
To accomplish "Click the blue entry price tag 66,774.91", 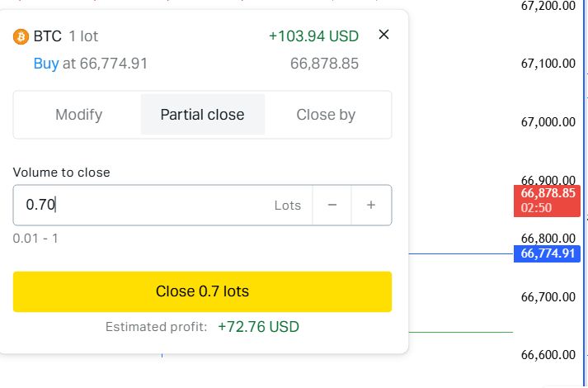I will 547,253.
